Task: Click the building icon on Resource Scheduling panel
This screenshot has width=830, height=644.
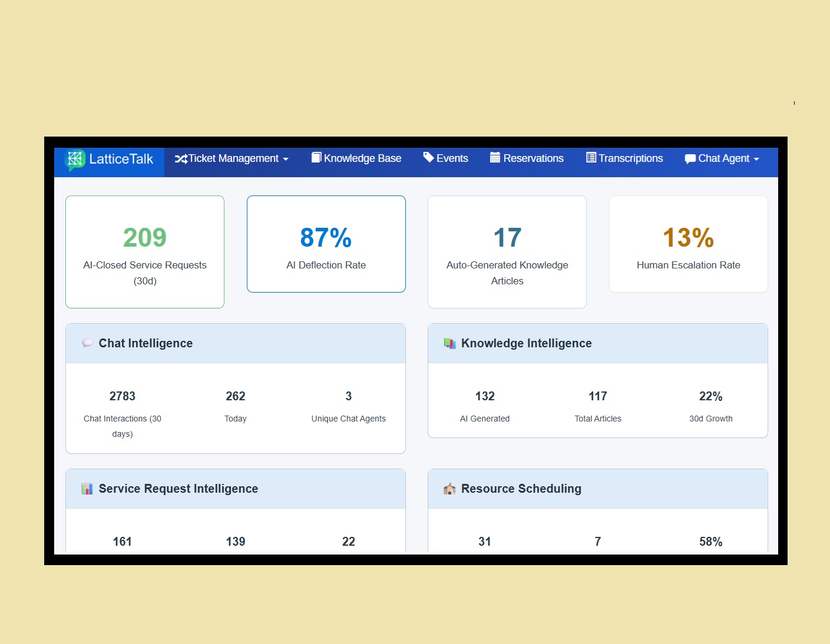Action: click(449, 488)
